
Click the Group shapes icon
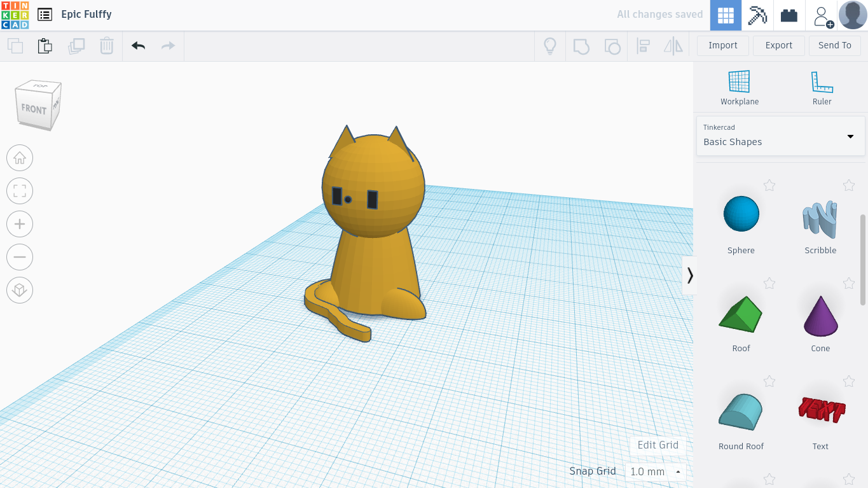tap(581, 46)
